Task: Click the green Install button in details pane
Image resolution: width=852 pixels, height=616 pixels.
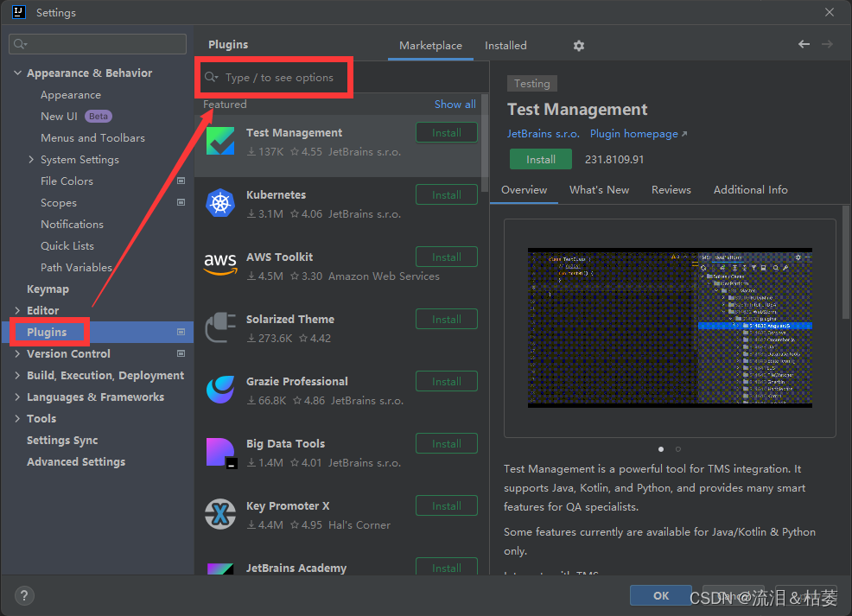Action: coord(541,159)
